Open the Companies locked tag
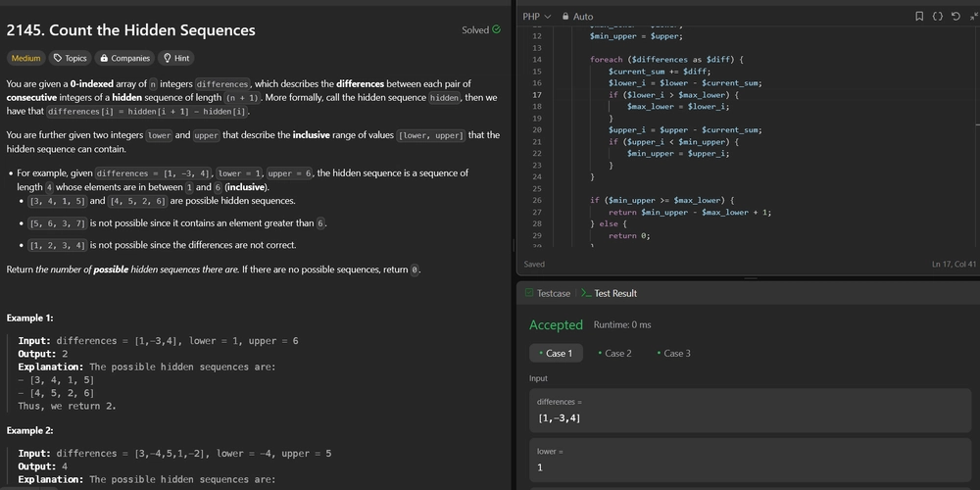Viewport: 980px width, 490px height. click(x=124, y=58)
